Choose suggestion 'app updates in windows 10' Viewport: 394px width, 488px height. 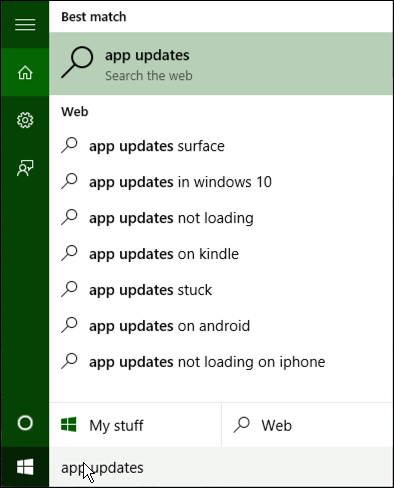(221, 182)
